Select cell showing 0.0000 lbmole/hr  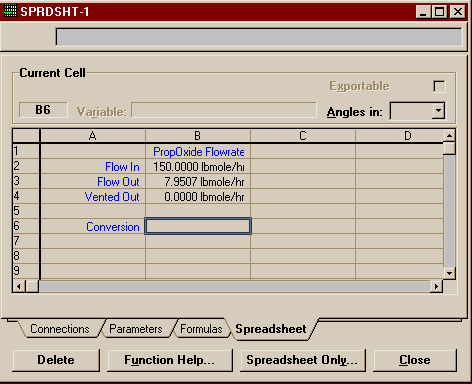(198, 197)
